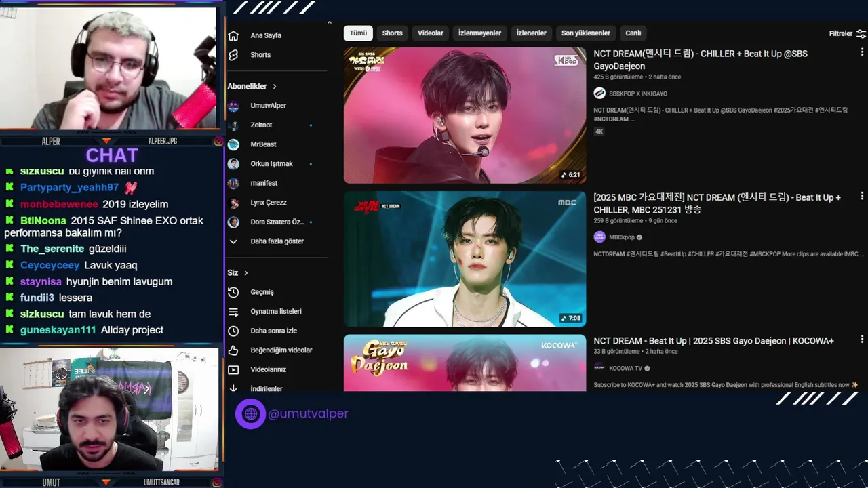Open Videolarınız play icon
The height and width of the screenshot is (488, 868).
point(233,370)
